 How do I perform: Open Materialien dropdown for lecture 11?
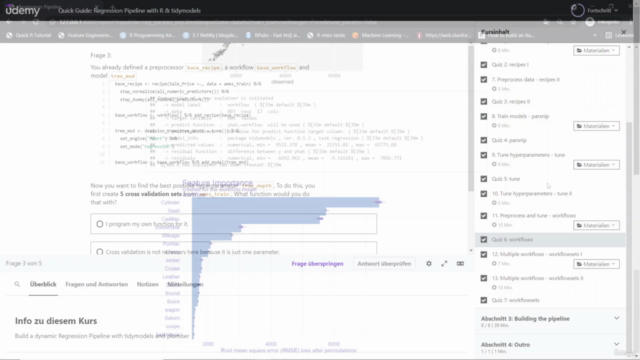[x=596, y=225]
